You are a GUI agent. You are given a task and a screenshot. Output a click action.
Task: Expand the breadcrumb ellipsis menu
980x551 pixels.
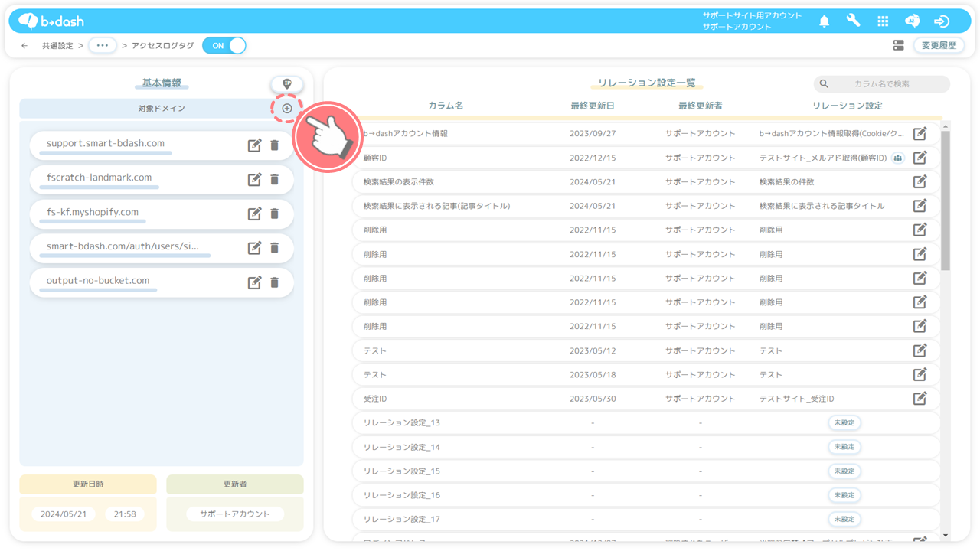point(102,46)
